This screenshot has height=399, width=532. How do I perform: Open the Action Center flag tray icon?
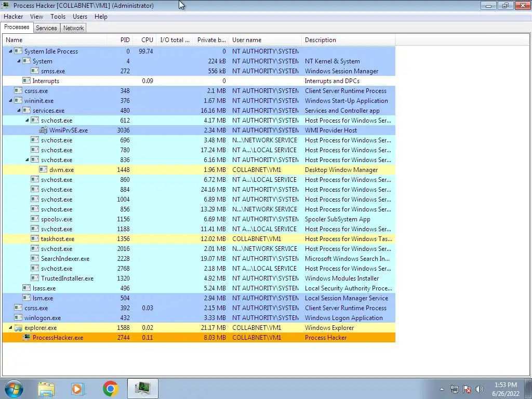click(467, 389)
